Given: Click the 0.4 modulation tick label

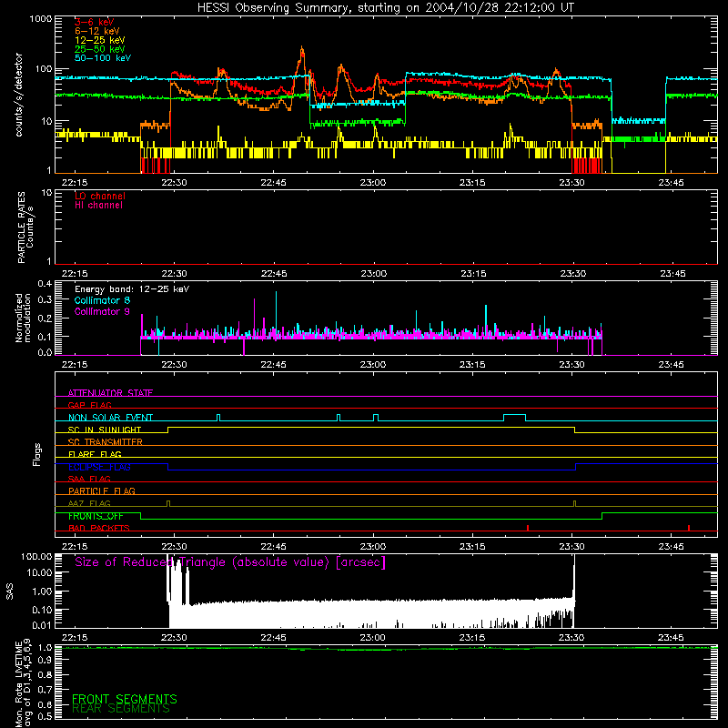Looking at the screenshot, I should (45, 284).
